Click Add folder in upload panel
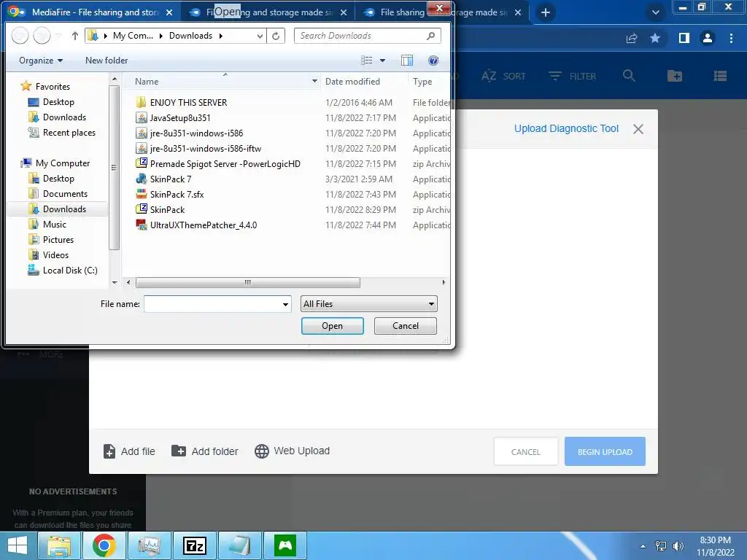 click(205, 451)
